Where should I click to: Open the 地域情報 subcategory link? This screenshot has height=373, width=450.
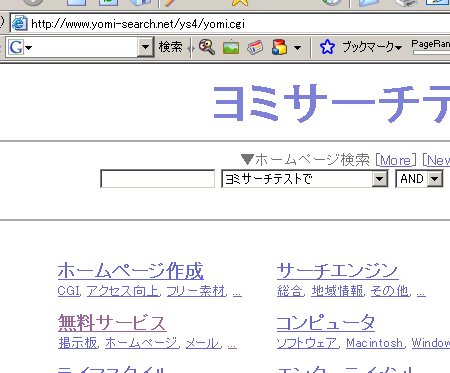337,291
